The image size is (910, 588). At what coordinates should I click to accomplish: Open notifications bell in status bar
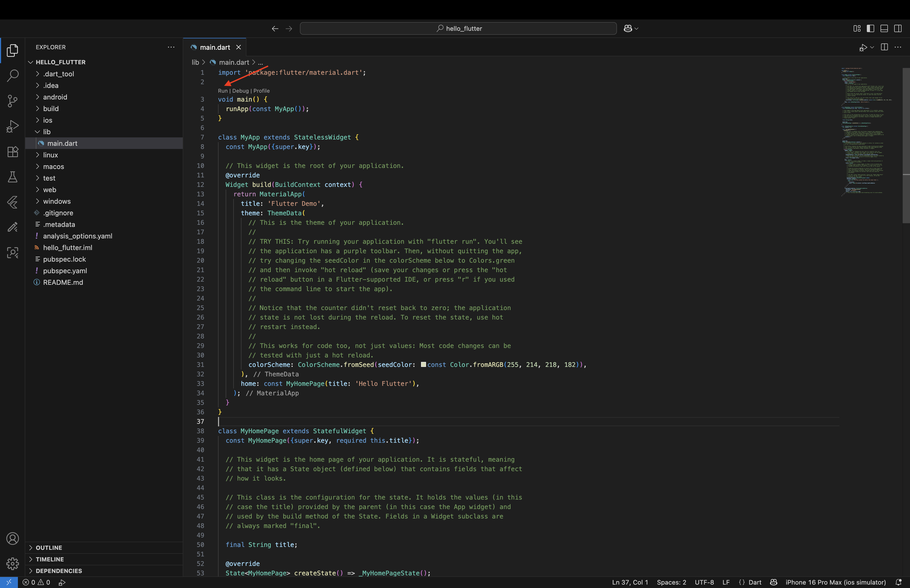point(898,582)
